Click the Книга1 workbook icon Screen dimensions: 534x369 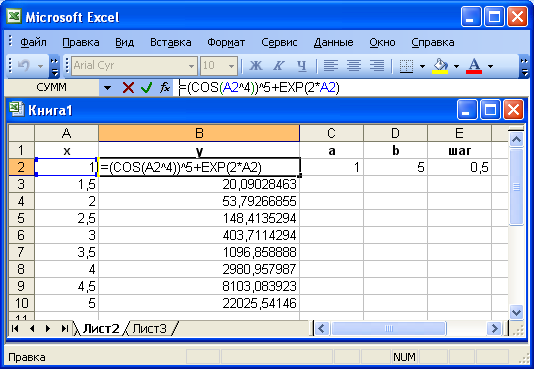pyautogui.click(x=16, y=109)
